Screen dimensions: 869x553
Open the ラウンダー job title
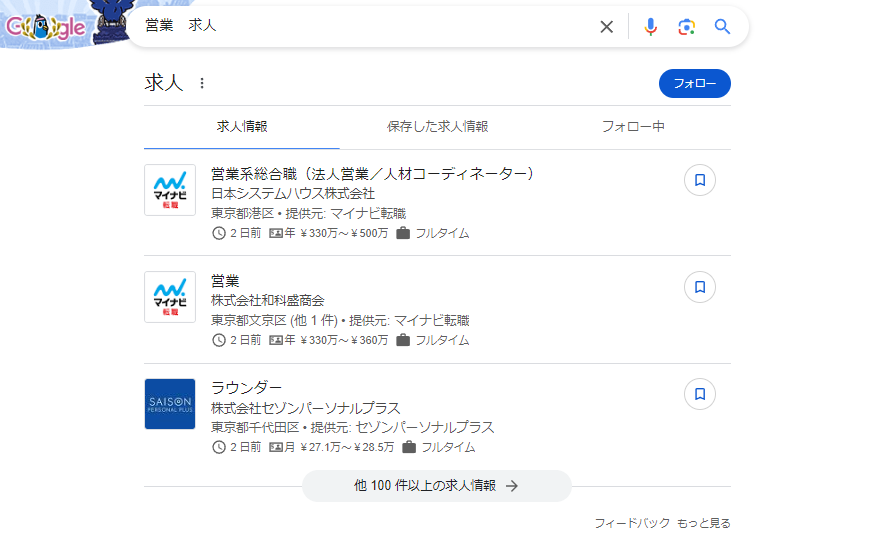coord(246,388)
